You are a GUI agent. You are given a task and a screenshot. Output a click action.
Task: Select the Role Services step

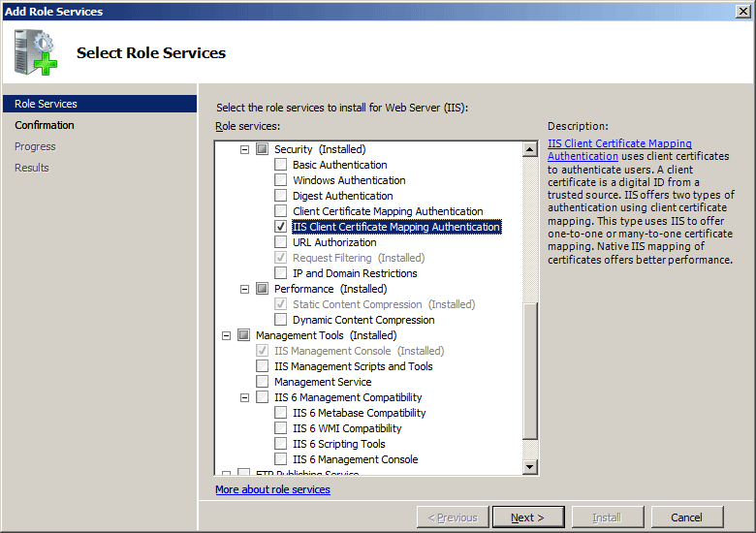[x=46, y=104]
